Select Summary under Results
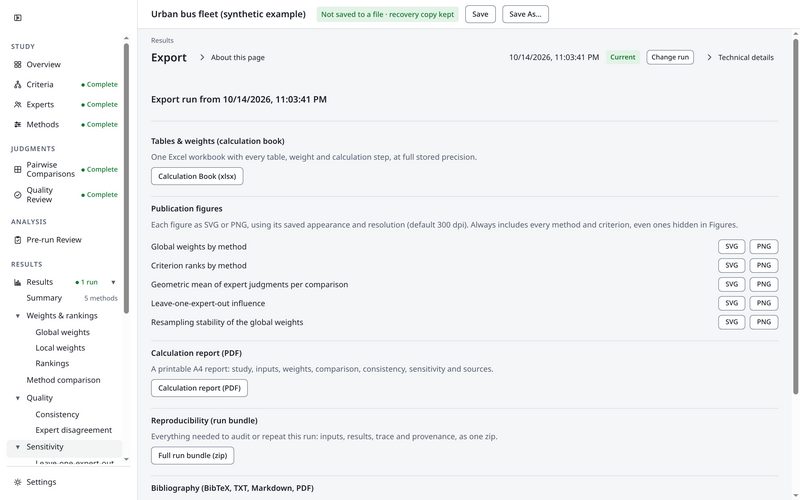 (x=44, y=298)
